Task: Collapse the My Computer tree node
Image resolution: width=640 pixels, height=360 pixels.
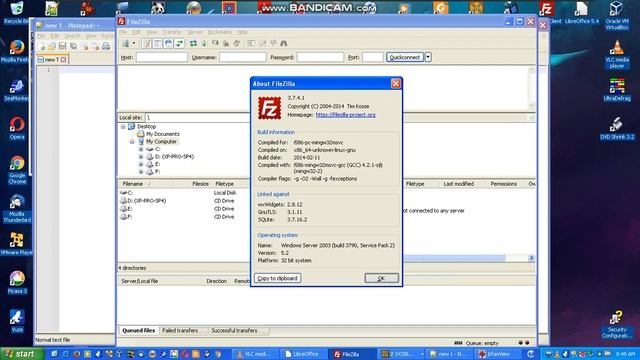Action: [132, 142]
